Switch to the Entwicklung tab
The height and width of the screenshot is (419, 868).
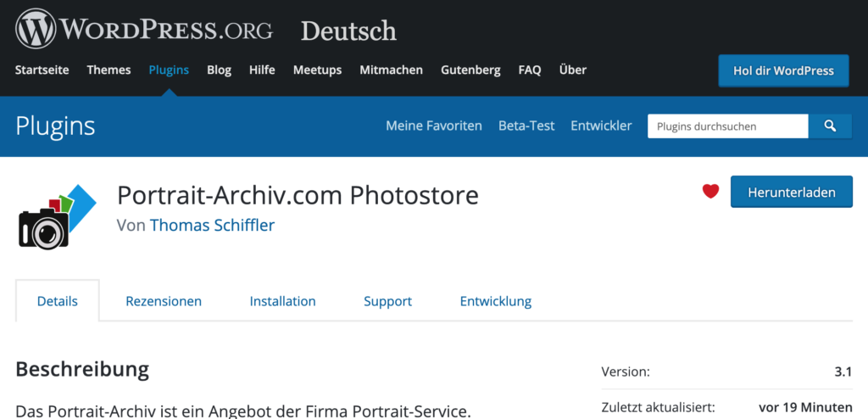pyautogui.click(x=495, y=301)
